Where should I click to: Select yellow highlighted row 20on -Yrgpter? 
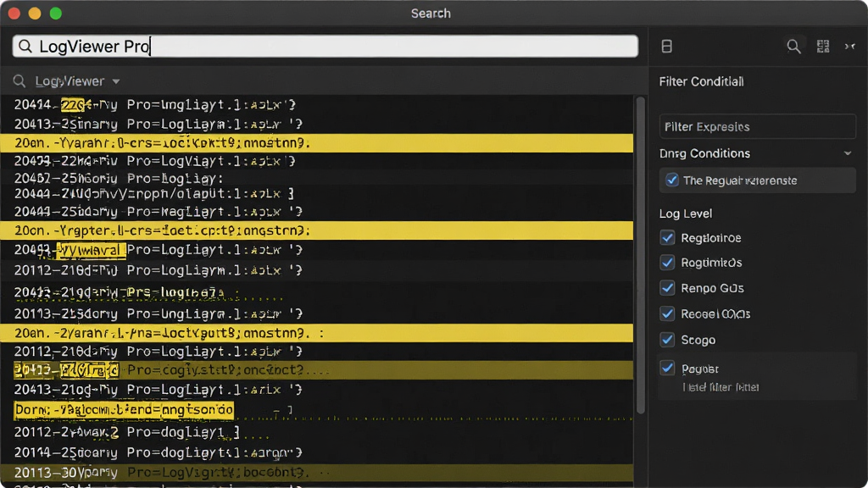click(317, 230)
